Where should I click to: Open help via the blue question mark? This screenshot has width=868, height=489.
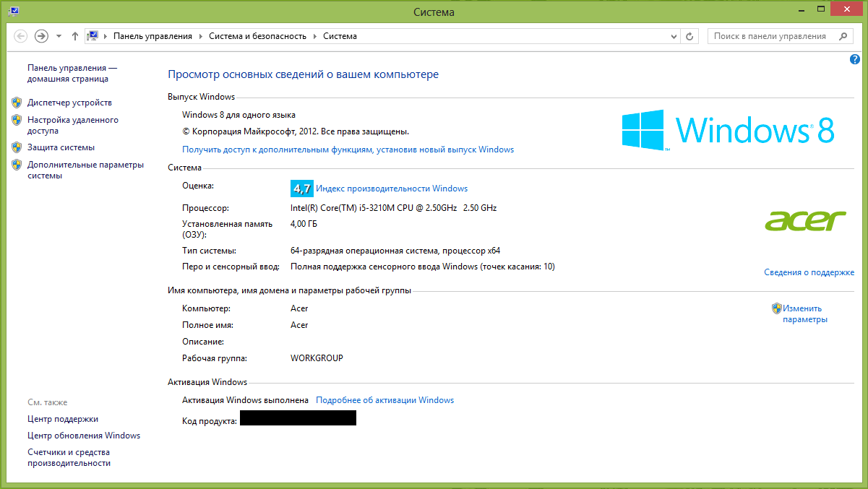855,59
